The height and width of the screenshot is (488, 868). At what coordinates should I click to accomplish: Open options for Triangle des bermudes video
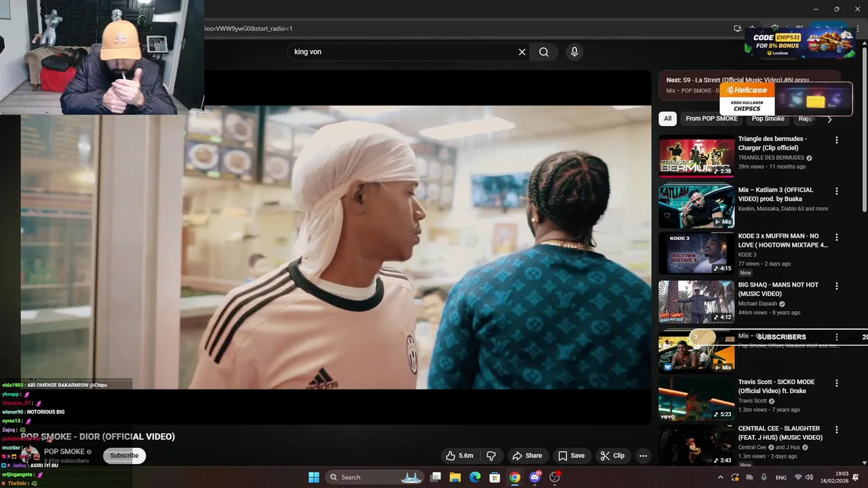pyautogui.click(x=836, y=140)
